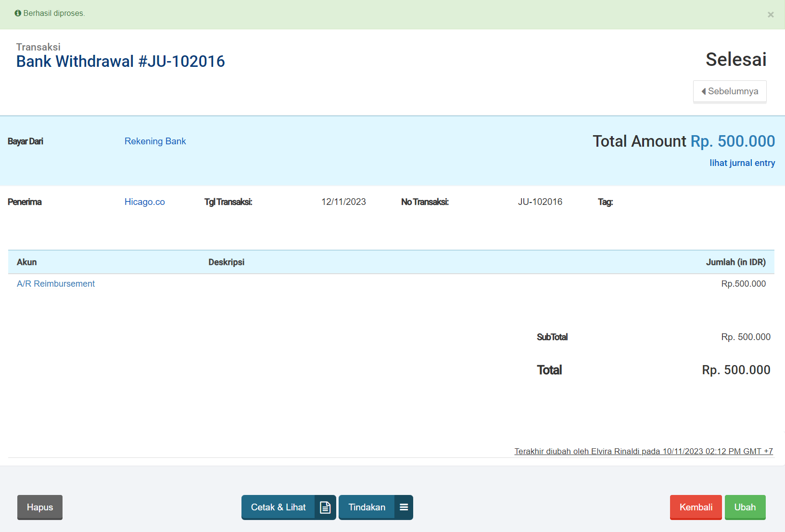
Task: Click the Bank Withdrawal #JU-102016 title
Action: [120, 62]
